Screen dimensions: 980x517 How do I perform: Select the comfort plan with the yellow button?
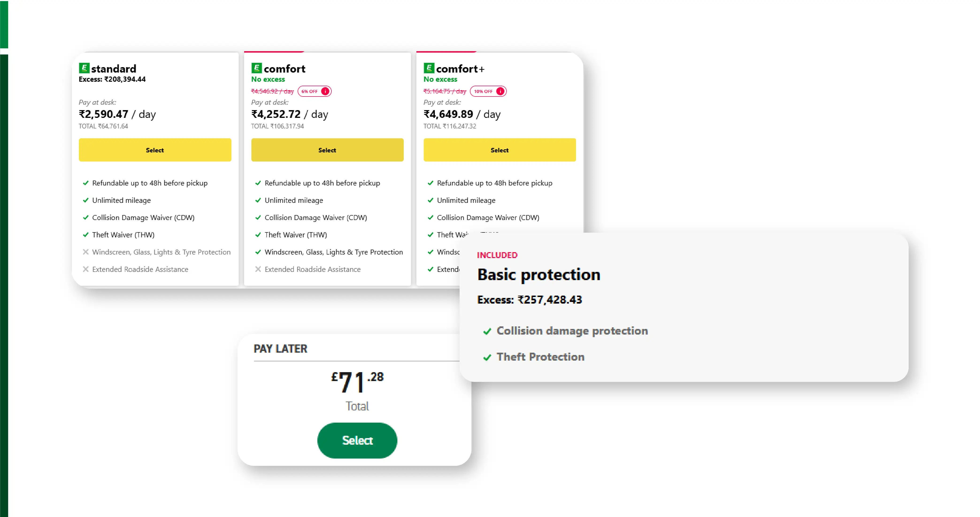pyautogui.click(x=327, y=150)
